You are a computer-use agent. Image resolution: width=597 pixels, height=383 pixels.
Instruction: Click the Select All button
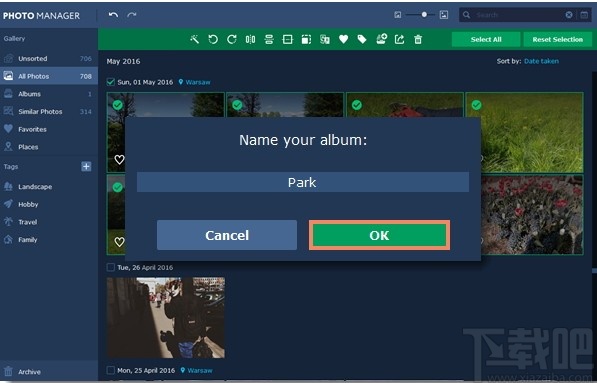click(486, 39)
